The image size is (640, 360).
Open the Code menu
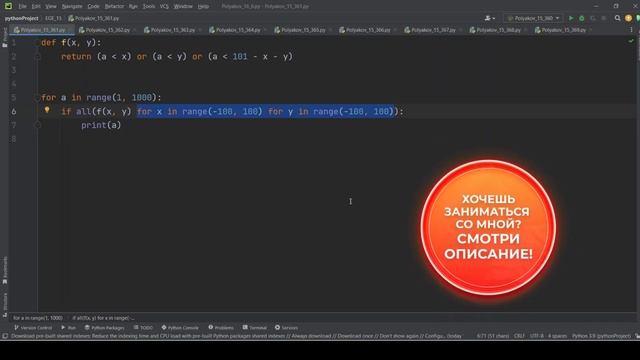tap(93, 6)
